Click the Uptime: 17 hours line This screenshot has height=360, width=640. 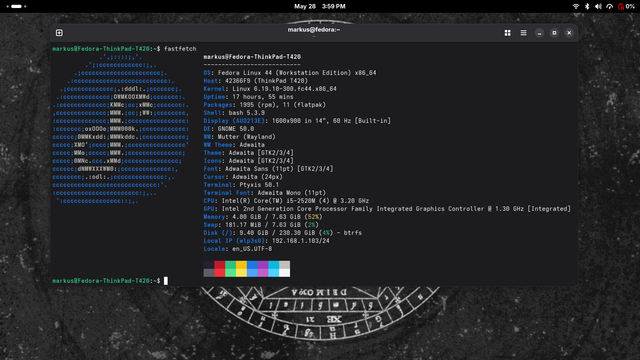pyautogui.click(x=248, y=97)
